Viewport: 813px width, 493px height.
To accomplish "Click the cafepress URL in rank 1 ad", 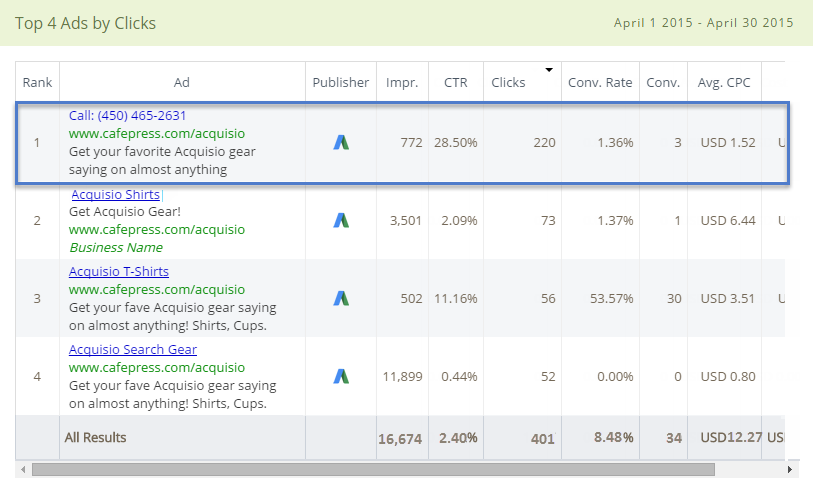I will click(157, 134).
